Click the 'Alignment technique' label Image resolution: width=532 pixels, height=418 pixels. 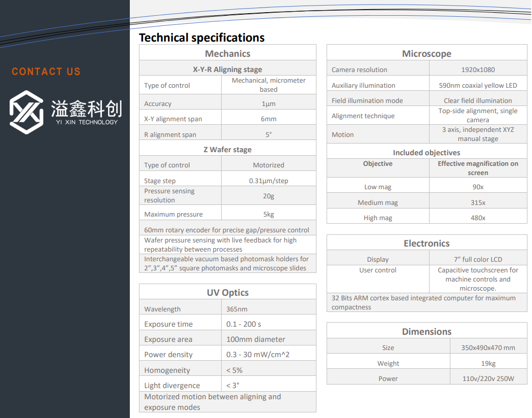click(363, 116)
